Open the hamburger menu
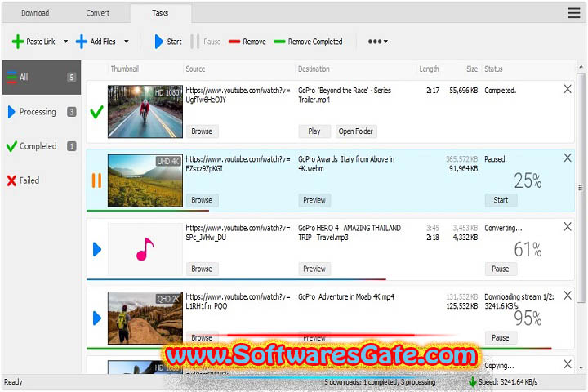The width and height of the screenshot is (588, 392). coord(574,13)
